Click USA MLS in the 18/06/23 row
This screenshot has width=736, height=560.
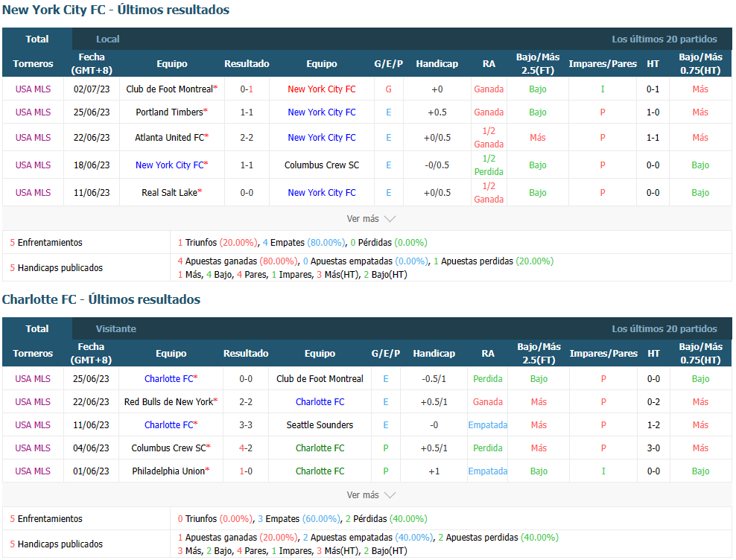(33, 165)
